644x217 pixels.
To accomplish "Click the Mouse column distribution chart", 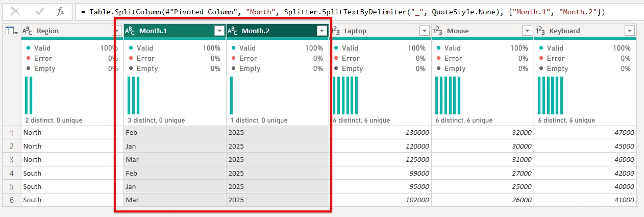I will tap(447, 95).
